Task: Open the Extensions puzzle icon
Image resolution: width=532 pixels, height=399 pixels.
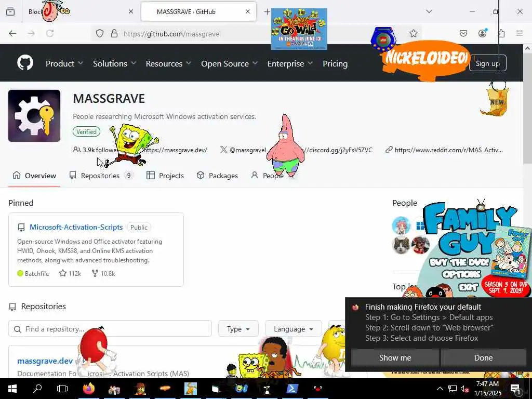Action: point(501,33)
